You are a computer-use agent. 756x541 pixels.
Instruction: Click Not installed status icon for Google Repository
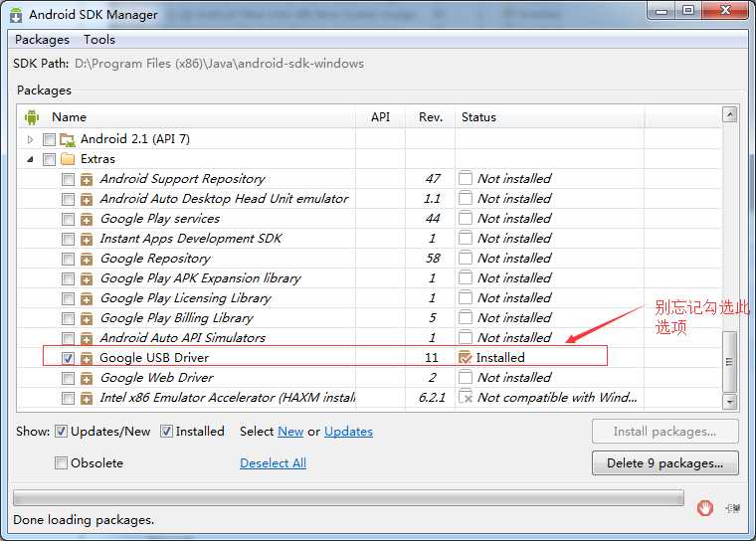pos(466,258)
